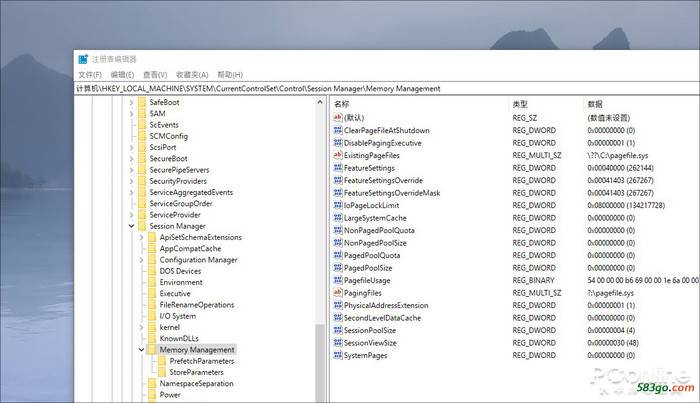Open the 文件(F) menu
Image resolution: width=700 pixels, height=403 pixels.
[x=90, y=74]
